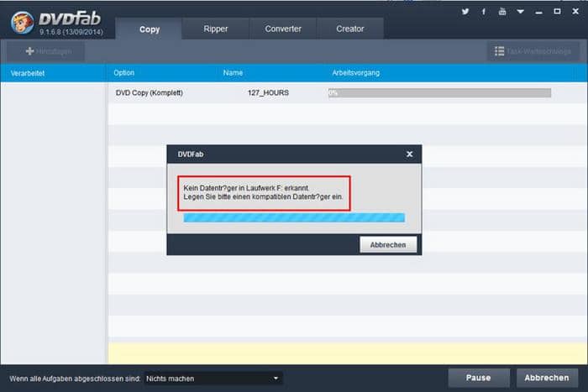Expand the title bar dropdown arrow menu
Screen dimensions: 588x392
520,12
